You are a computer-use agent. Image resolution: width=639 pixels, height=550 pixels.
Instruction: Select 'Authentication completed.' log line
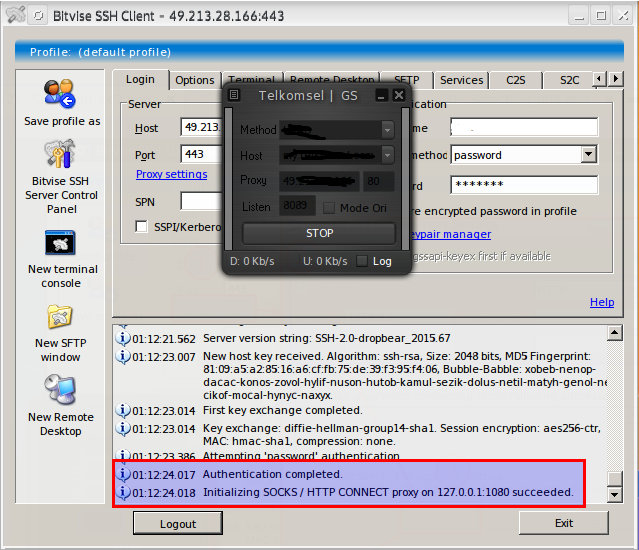[273, 474]
